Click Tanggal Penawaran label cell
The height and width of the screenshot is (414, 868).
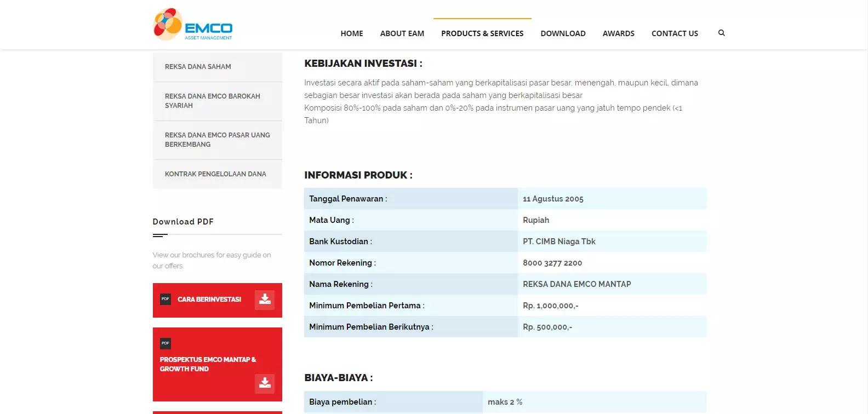(411, 199)
